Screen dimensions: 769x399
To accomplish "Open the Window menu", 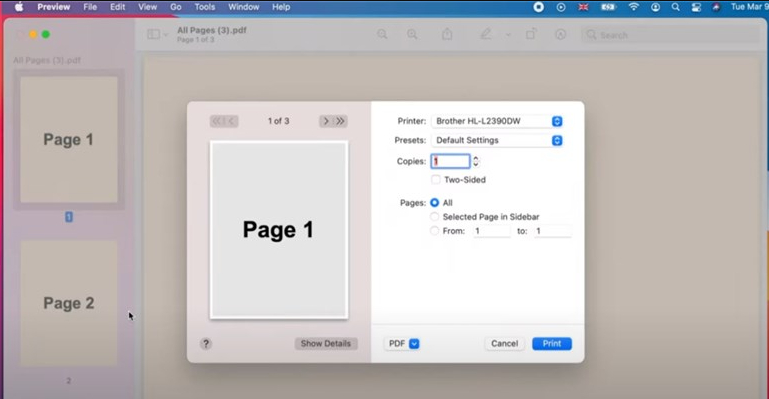I will [x=243, y=7].
